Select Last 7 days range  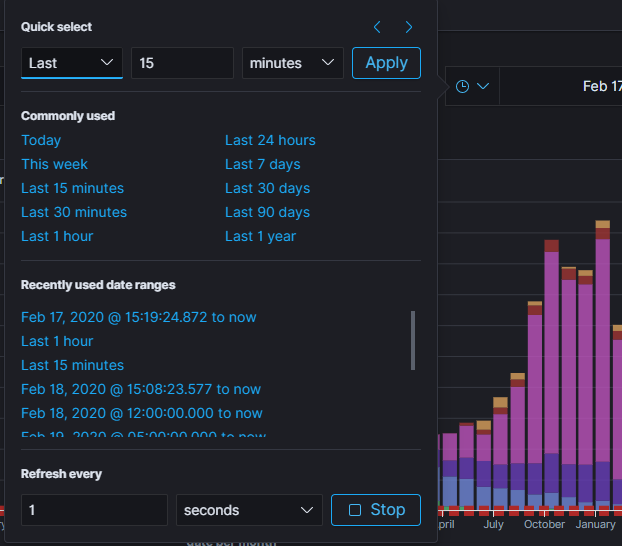[x=263, y=164]
